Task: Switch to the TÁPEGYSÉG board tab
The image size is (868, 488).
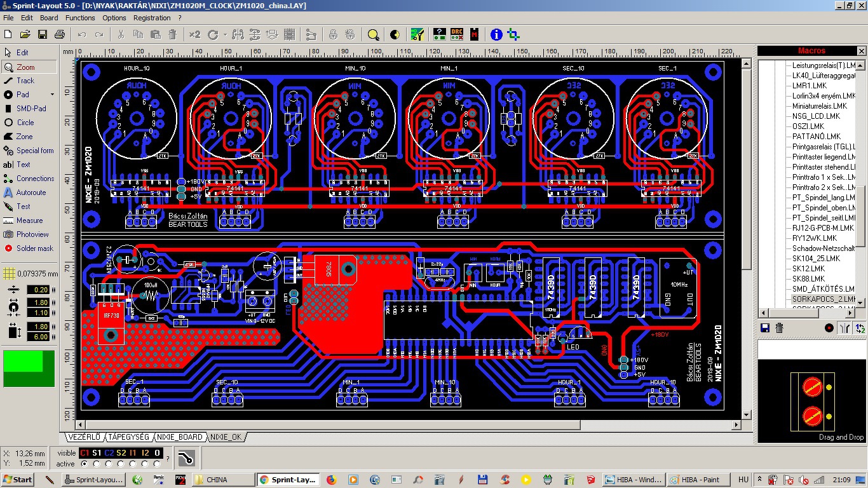Action: coord(128,437)
